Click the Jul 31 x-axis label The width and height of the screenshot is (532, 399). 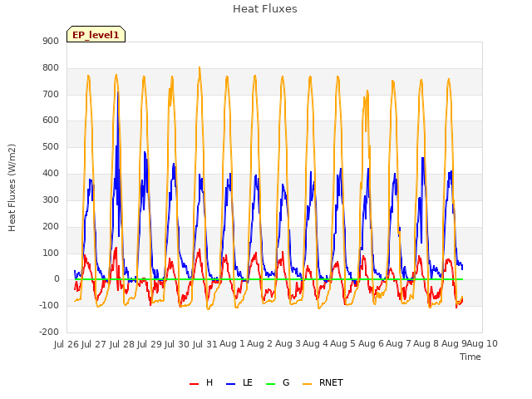click(x=205, y=344)
